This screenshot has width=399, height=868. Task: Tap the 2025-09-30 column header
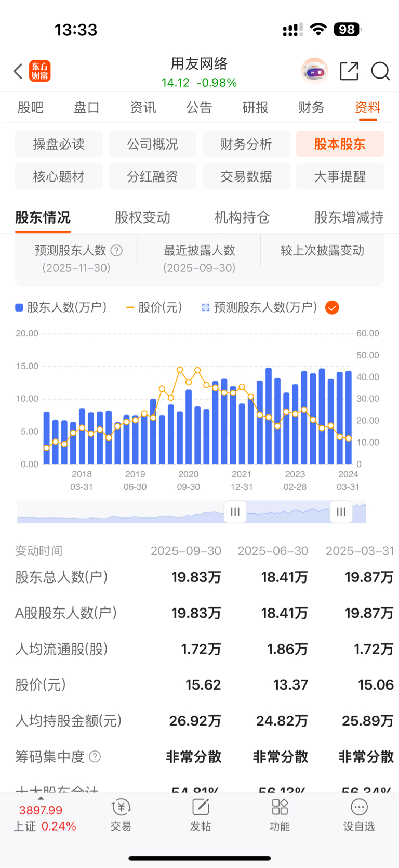coord(186,551)
